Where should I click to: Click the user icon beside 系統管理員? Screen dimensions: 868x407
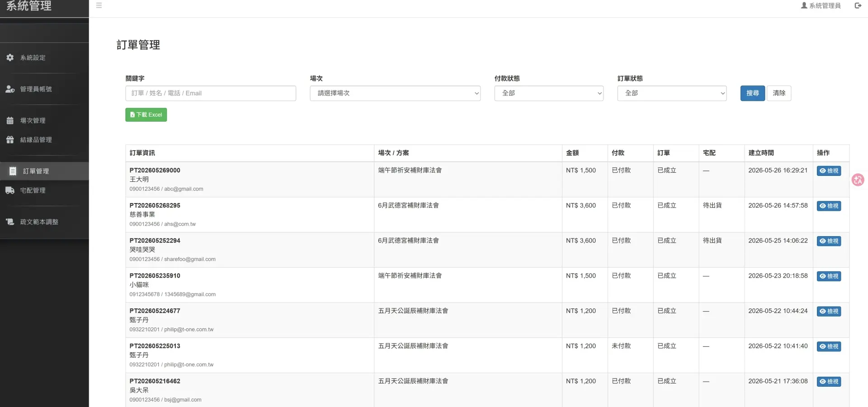tap(804, 5)
